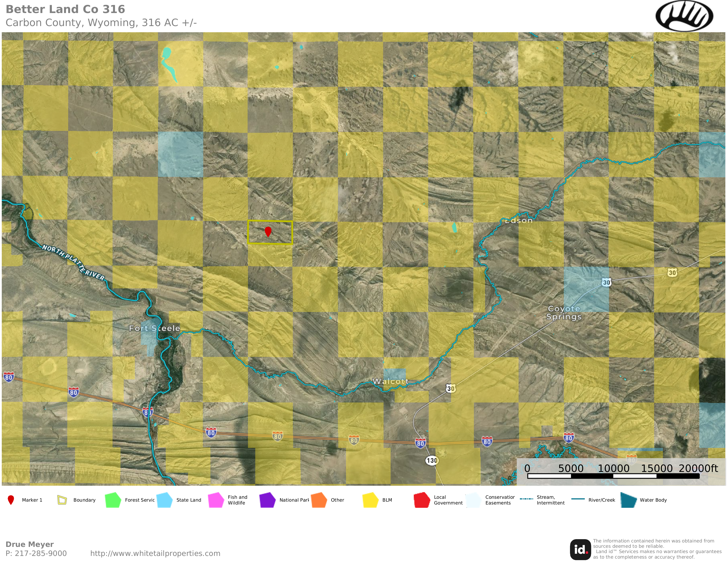Click the US 30 shield near Walcott
The width and height of the screenshot is (728, 563).
click(450, 388)
